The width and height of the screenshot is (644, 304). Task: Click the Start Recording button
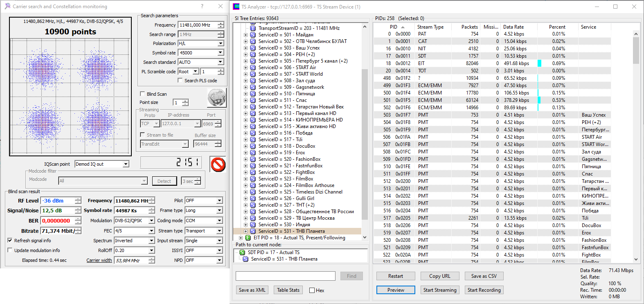[x=484, y=290]
